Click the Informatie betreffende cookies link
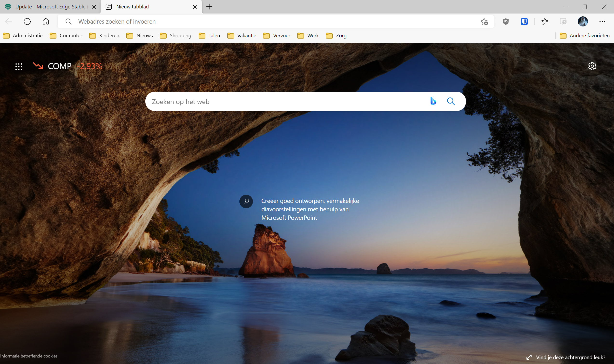The width and height of the screenshot is (614, 364). tap(29, 356)
